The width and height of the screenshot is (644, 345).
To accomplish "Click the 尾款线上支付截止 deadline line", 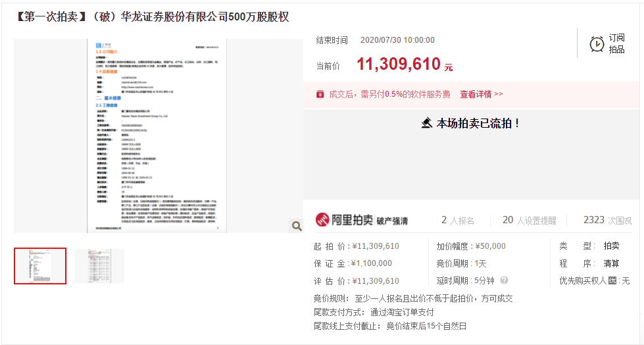I will coord(390,326).
